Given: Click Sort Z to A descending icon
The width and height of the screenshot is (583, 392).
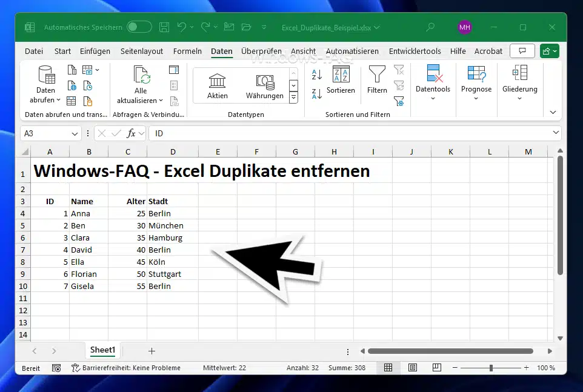Looking at the screenshot, I should coord(317,94).
